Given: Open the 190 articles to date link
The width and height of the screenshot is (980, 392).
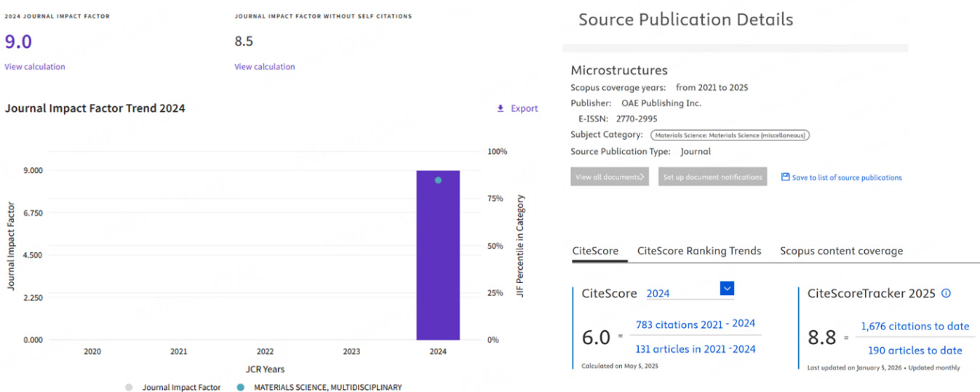Looking at the screenshot, I should coord(915,351).
